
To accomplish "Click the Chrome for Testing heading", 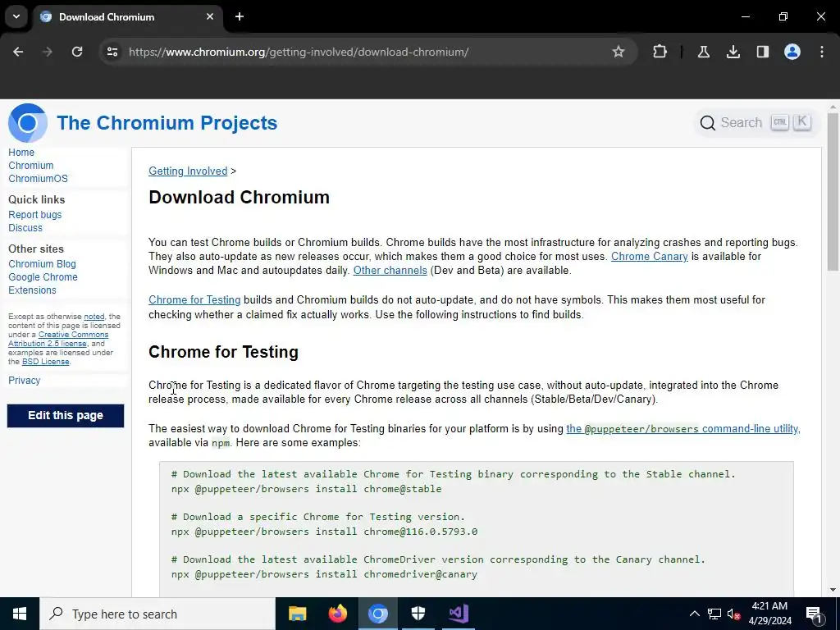I will [223, 352].
